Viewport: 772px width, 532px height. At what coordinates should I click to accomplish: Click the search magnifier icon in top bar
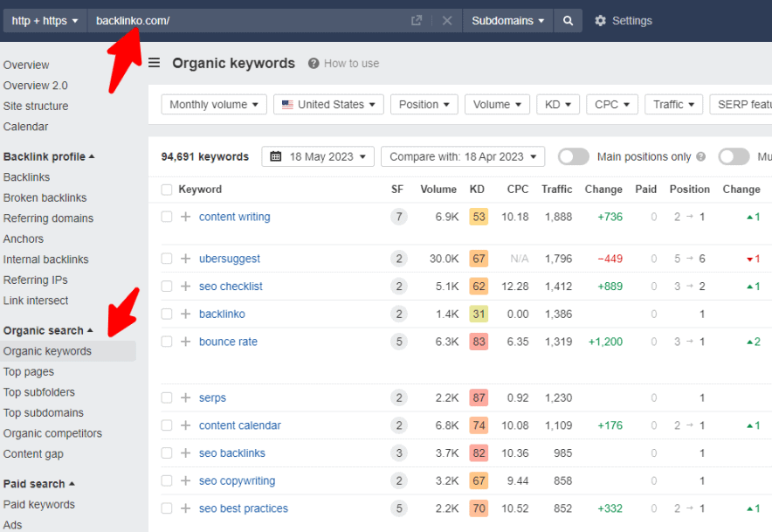click(x=568, y=21)
